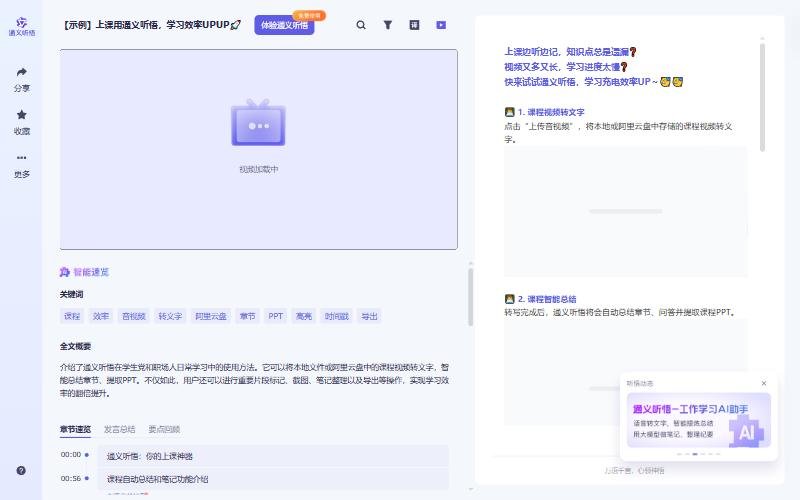
Task: Toggle the video play panel icon
Action: (x=441, y=25)
